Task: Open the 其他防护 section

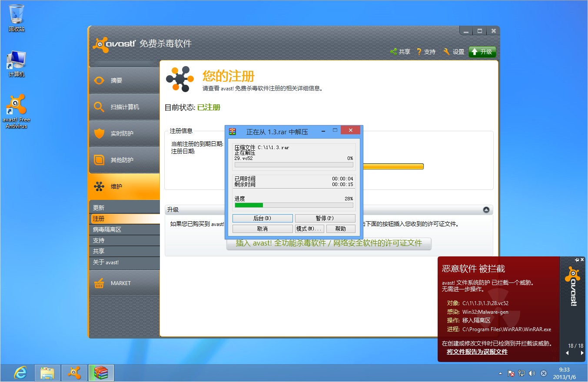Action: click(x=124, y=160)
